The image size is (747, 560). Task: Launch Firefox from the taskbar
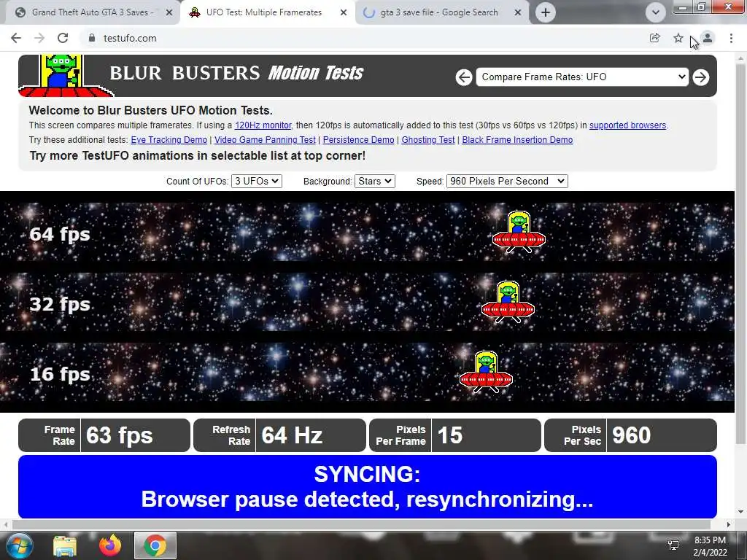(110, 545)
